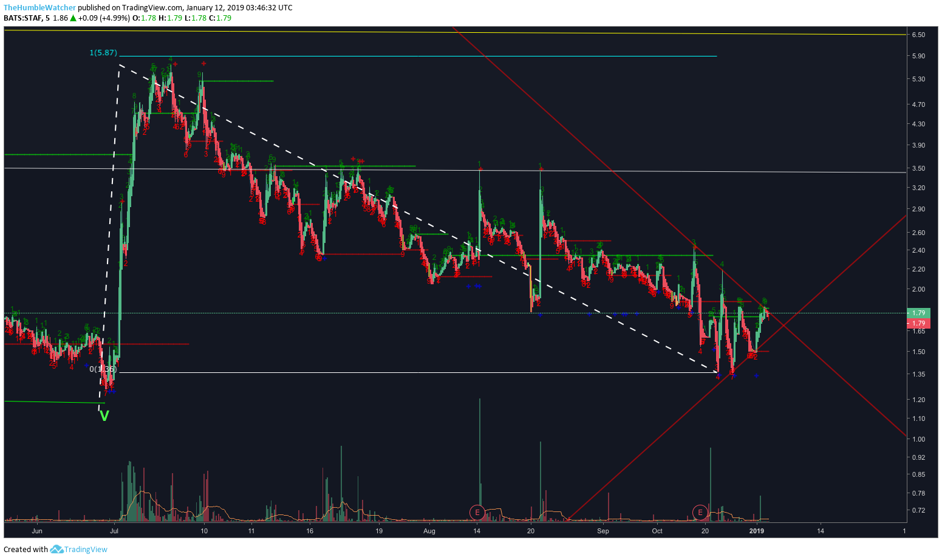Select the C:1.79 close value
The image size is (942, 560).
220,18
